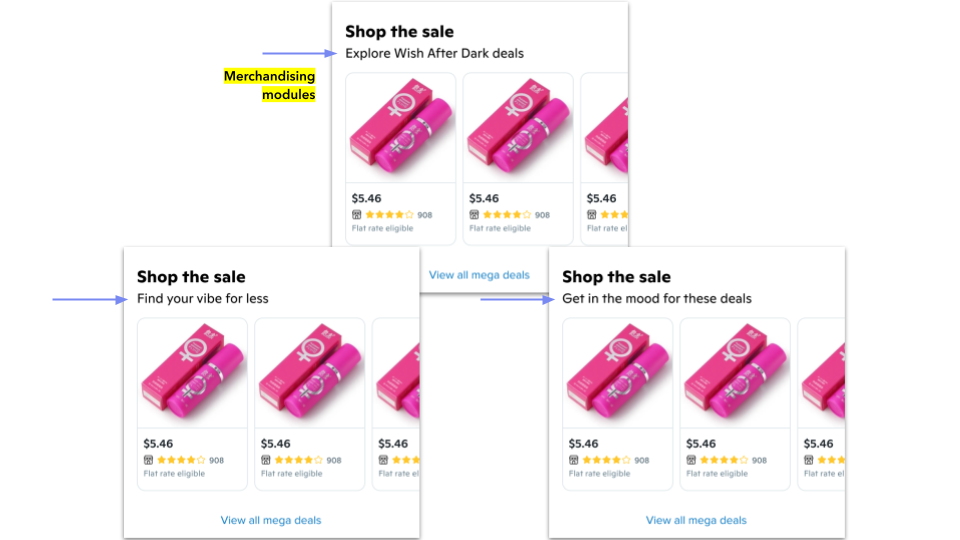Click store icon on first product in Find your vibe module
This screenshot has width=960, height=540.
tap(149, 460)
